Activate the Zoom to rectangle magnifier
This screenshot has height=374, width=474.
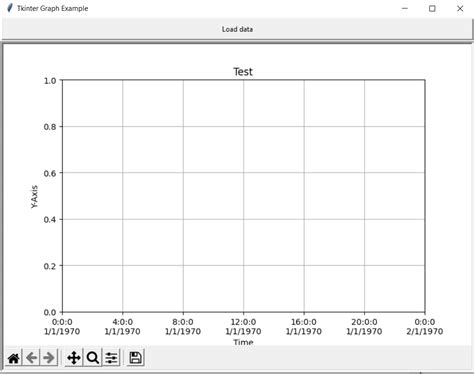point(92,358)
